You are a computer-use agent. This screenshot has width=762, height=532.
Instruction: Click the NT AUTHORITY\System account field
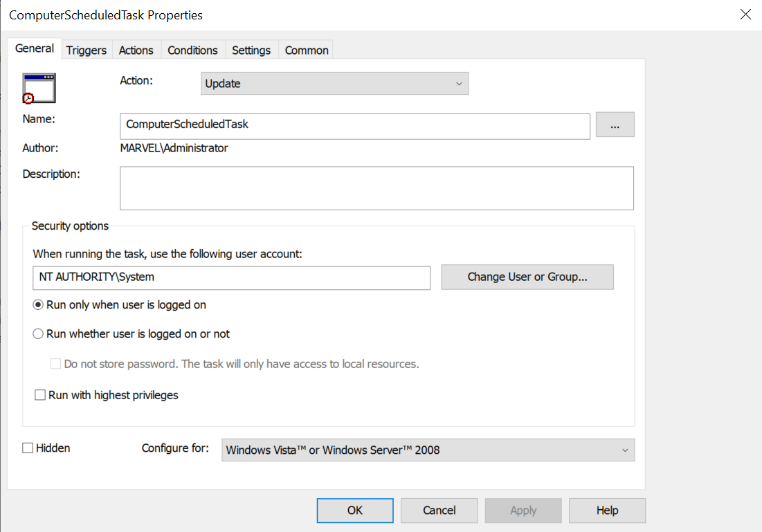click(x=231, y=277)
